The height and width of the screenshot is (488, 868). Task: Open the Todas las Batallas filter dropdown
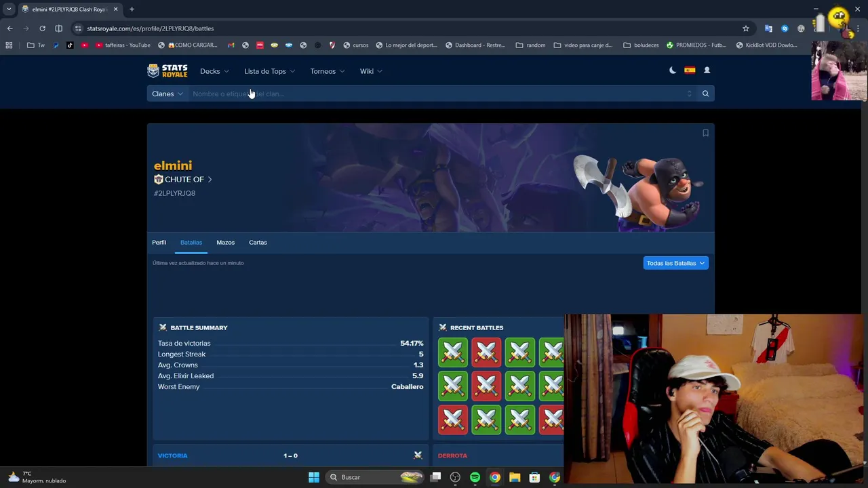pyautogui.click(x=675, y=263)
